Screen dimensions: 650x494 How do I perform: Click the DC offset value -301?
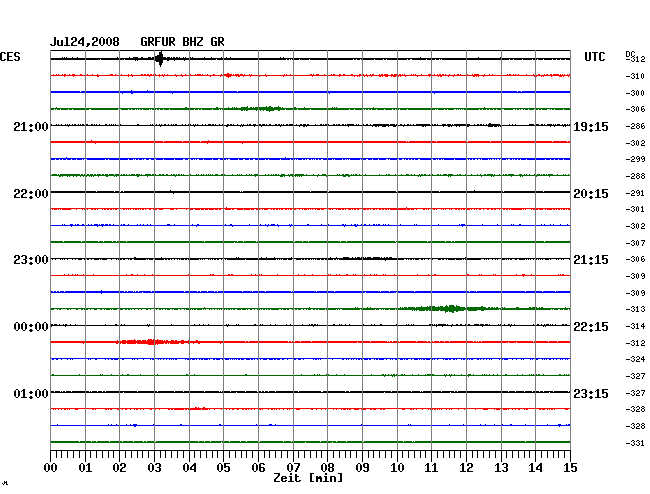tap(635, 209)
